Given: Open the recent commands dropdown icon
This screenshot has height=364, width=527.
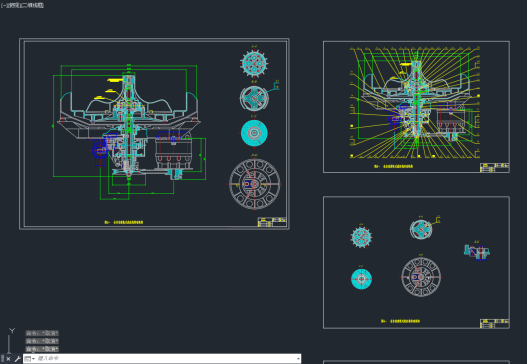Looking at the screenshot, I should coord(30,359).
